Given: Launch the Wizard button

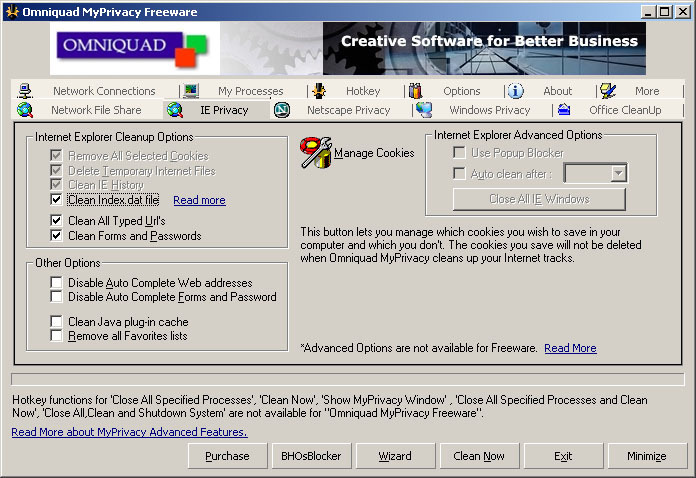Looking at the screenshot, I should tap(395, 456).
